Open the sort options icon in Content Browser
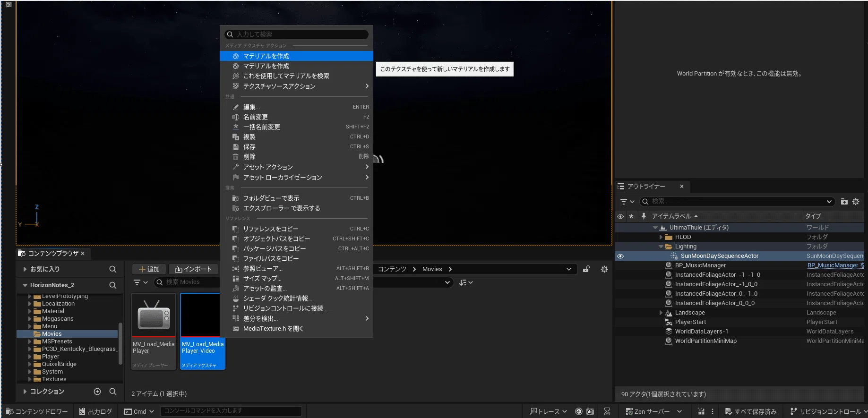The height and width of the screenshot is (418, 868). (x=466, y=282)
